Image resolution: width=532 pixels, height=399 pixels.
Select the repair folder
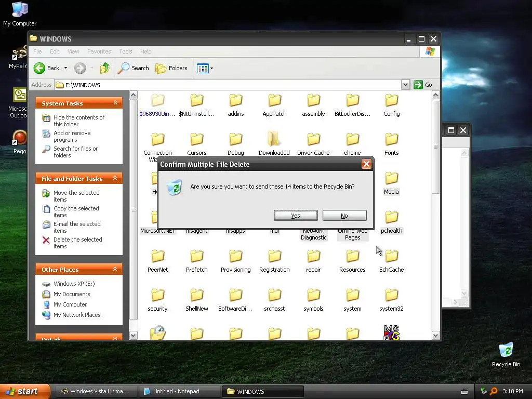click(x=313, y=262)
